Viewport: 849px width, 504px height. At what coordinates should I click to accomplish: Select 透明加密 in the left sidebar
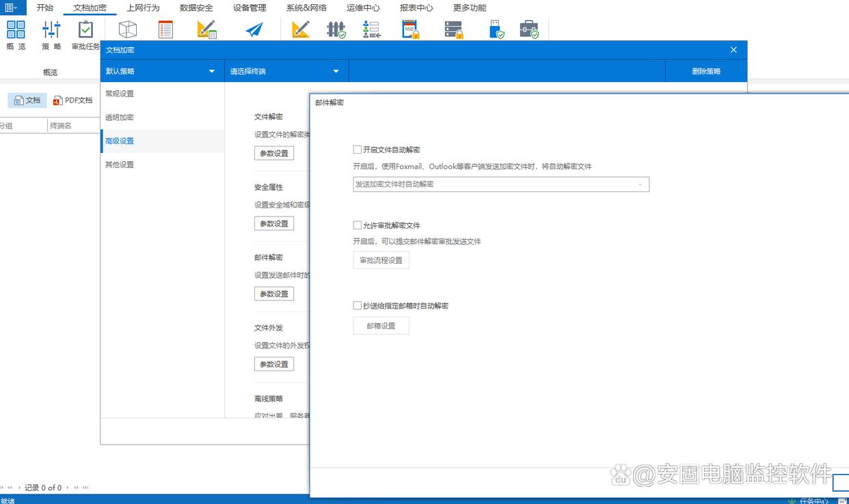tap(120, 117)
